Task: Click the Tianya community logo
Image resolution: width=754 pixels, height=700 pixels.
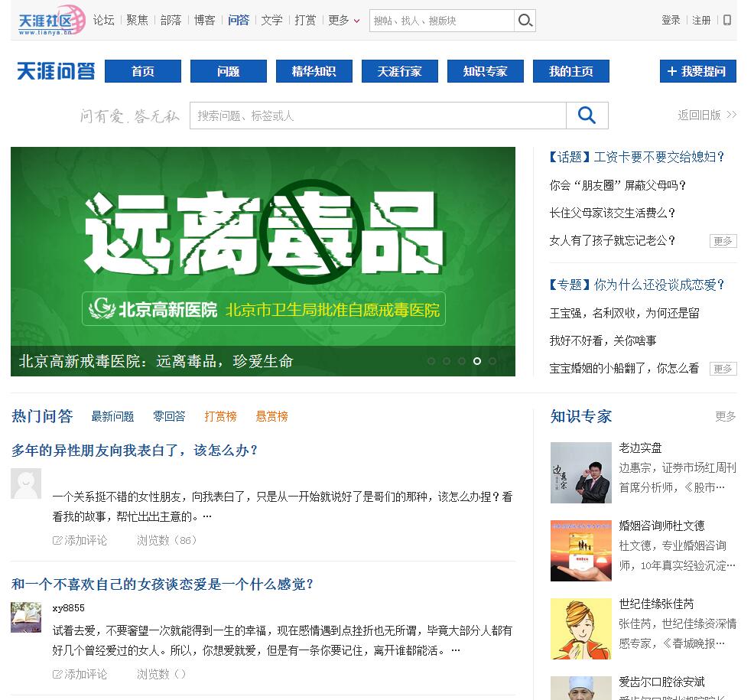Action: tap(51, 20)
